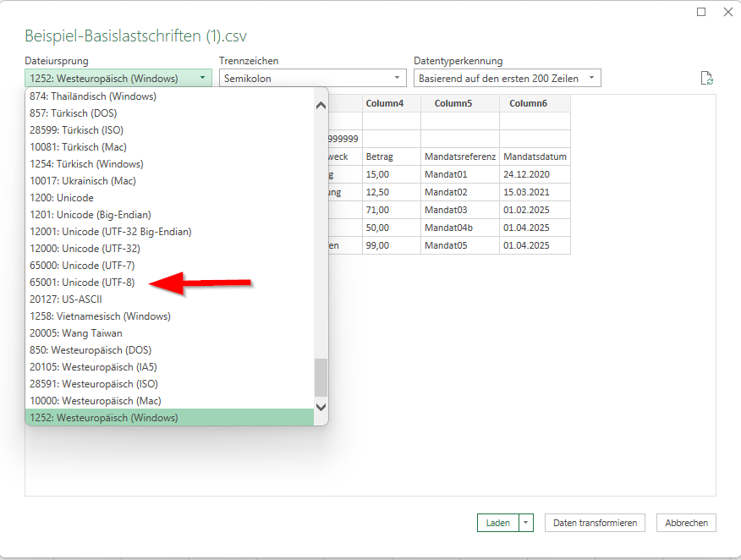The height and width of the screenshot is (560, 741).
Task: Choose 1252: Westeuropäisch (Windows) entry
Action: pyautogui.click(x=103, y=417)
